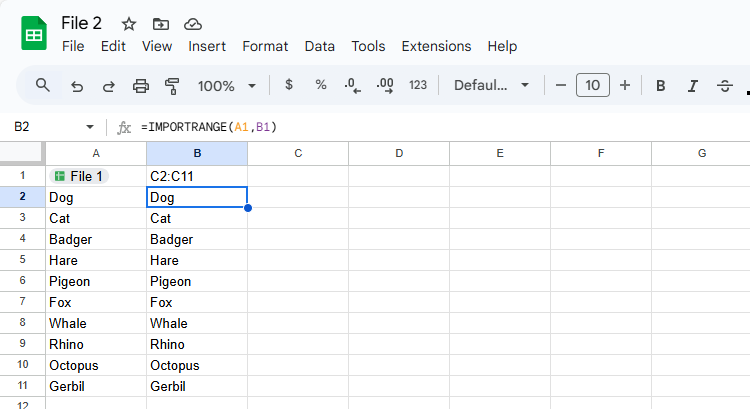
Task: Click the File 1 chip in A1
Action: click(78, 176)
